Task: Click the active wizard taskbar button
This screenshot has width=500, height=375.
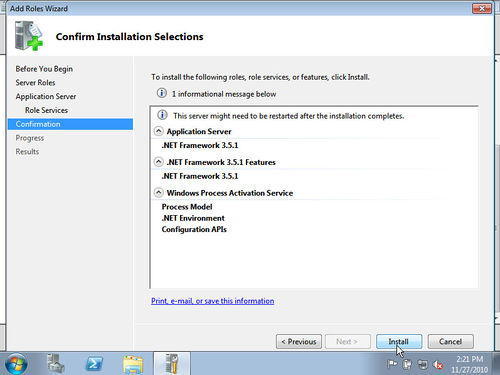Action: point(172,364)
